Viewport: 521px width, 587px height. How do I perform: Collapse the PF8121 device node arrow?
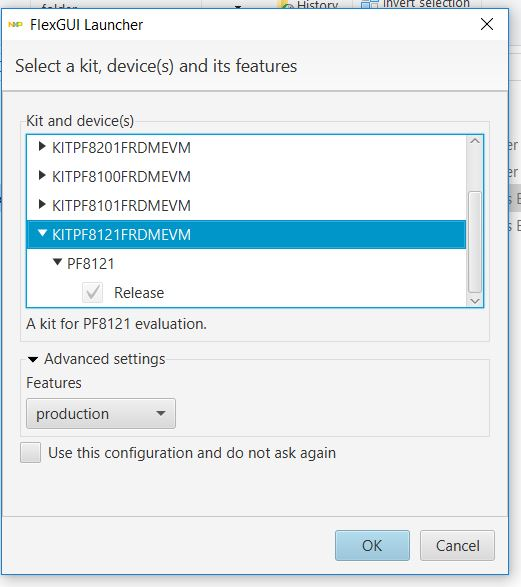click(x=57, y=262)
